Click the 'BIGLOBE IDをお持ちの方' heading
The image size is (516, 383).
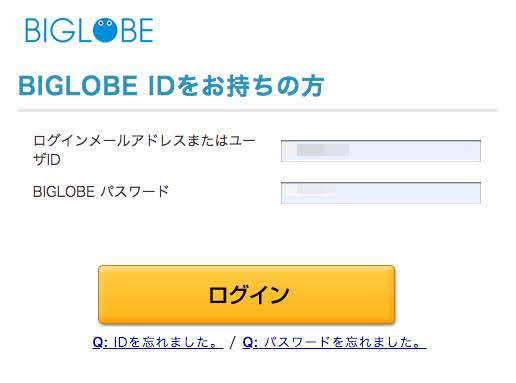click(x=171, y=86)
